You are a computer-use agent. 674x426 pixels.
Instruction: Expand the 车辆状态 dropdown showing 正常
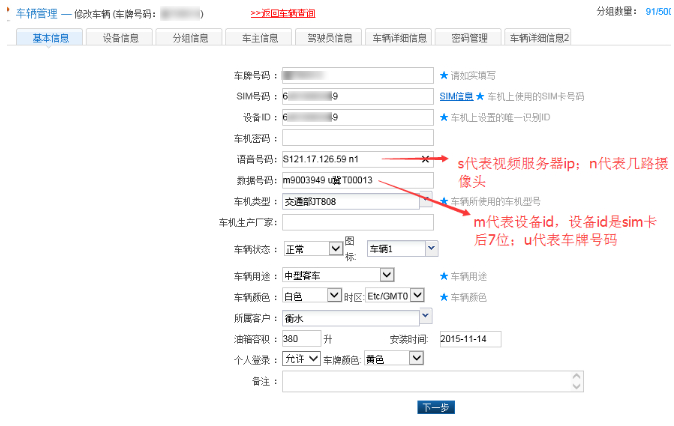333,248
